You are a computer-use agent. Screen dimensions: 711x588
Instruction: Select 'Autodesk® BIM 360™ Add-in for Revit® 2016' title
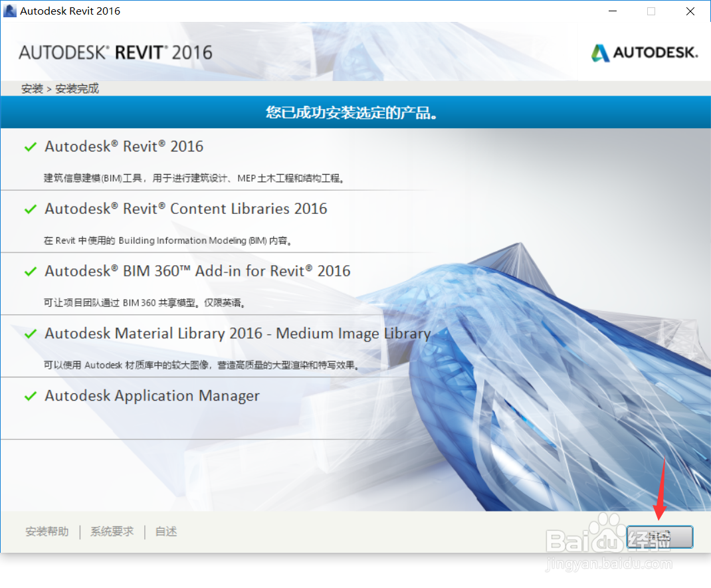click(x=197, y=270)
